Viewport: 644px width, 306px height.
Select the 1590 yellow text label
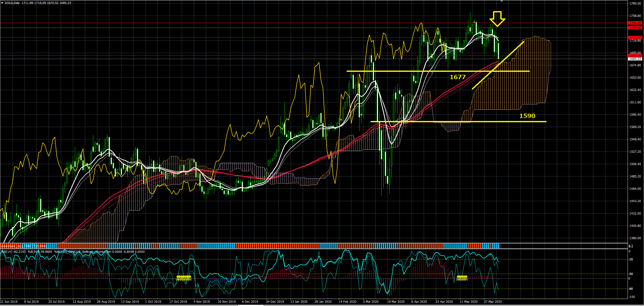(x=527, y=116)
